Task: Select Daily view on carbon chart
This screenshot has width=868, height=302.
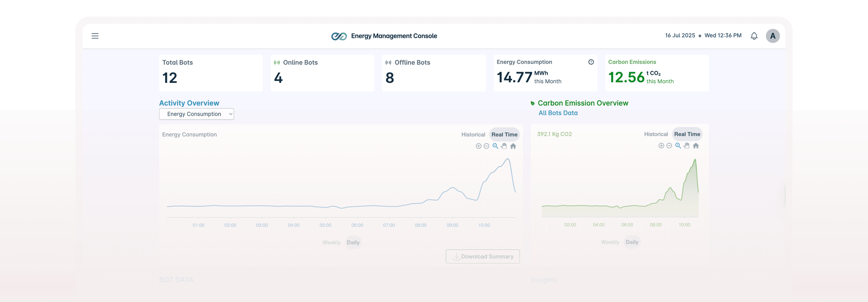Action: coord(632,242)
